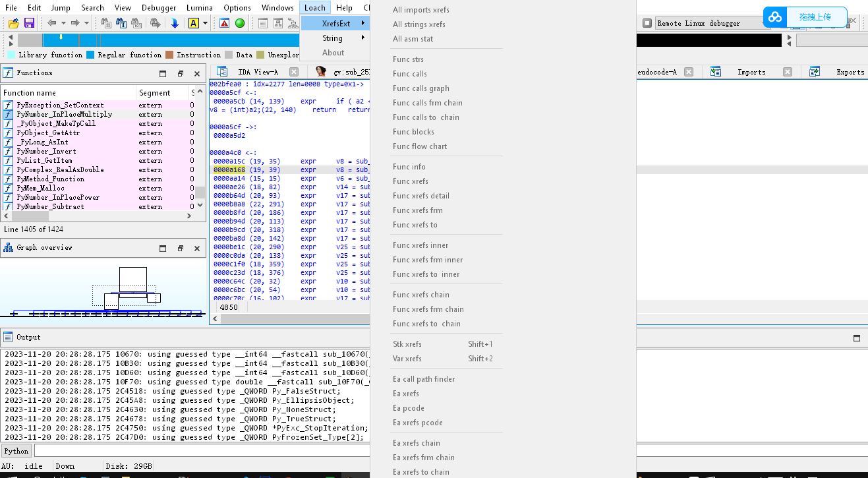Choose Func flow chart entry

(x=420, y=146)
